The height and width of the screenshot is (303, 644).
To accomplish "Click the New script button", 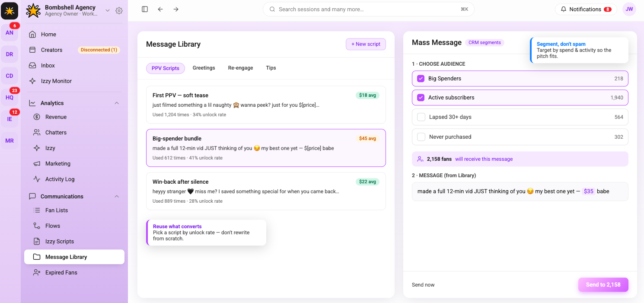I will coord(366,44).
